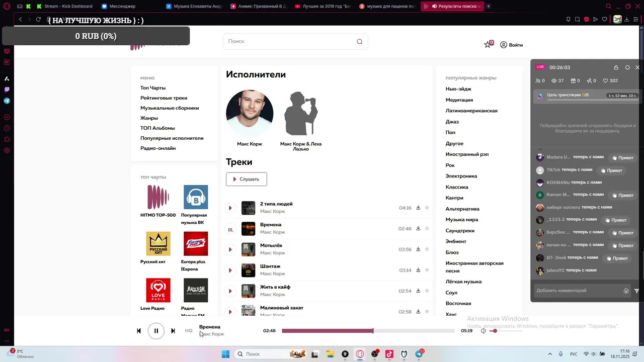Pause playback in the bottom player

coord(156,331)
